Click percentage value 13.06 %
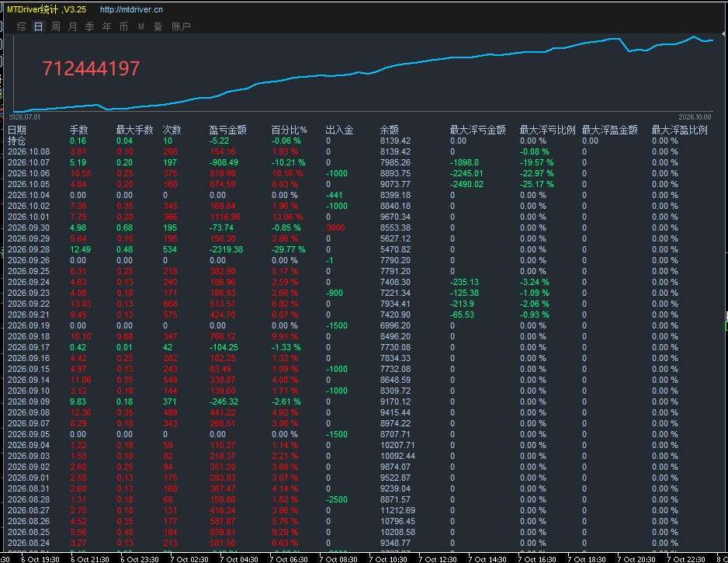Image resolution: width=728 pixels, height=563 pixels. click(287, 217)
